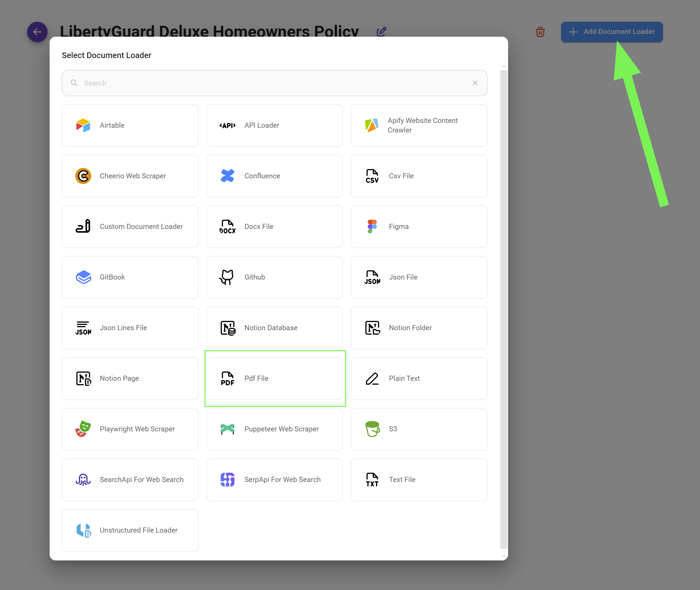Click the edit pencil beside policy title
This screenshot has height=590, width=700.
coord(381,32)
